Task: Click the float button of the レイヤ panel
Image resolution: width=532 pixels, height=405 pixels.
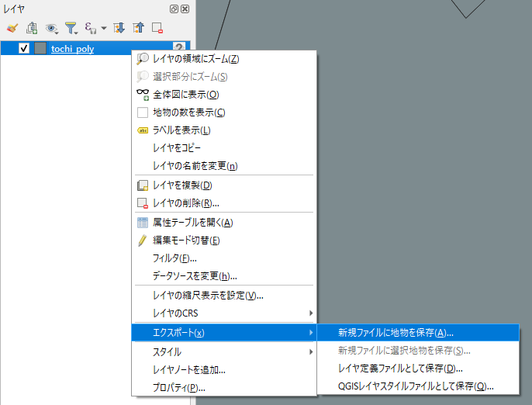Action: point(174,9)
